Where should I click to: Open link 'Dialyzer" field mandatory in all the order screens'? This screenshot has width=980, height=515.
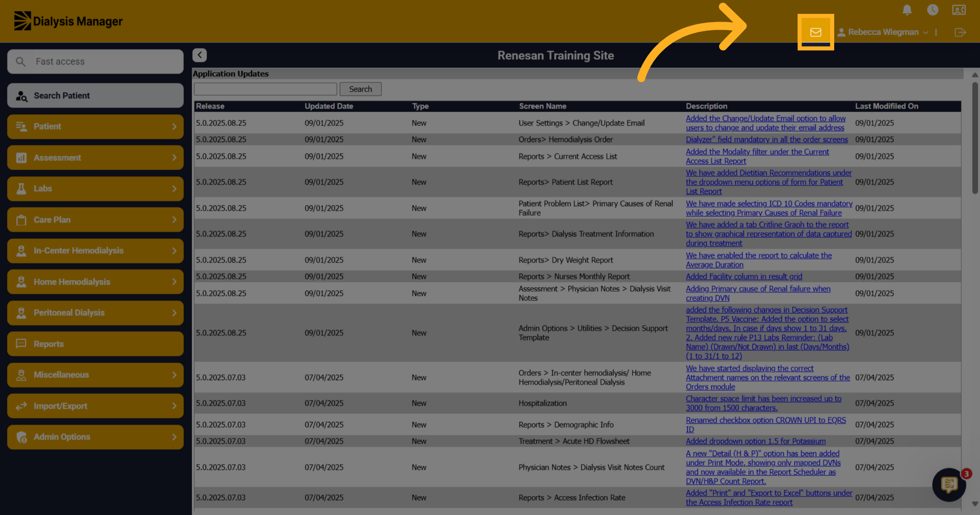click(x=766, y=139)
